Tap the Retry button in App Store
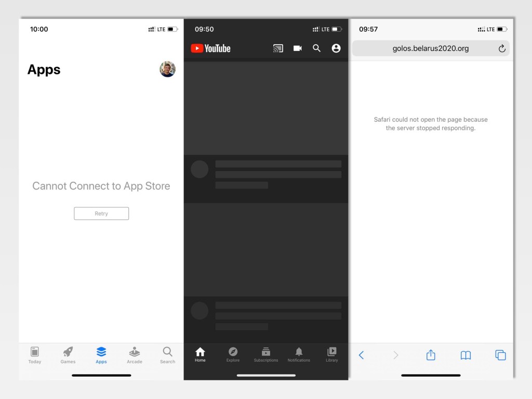 point(101,214)
